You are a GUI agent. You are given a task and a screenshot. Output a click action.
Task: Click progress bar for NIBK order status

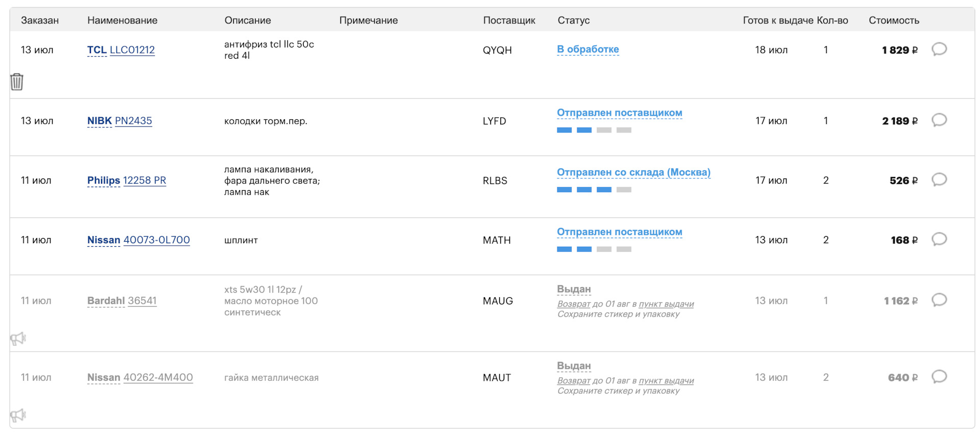(594, 130)
